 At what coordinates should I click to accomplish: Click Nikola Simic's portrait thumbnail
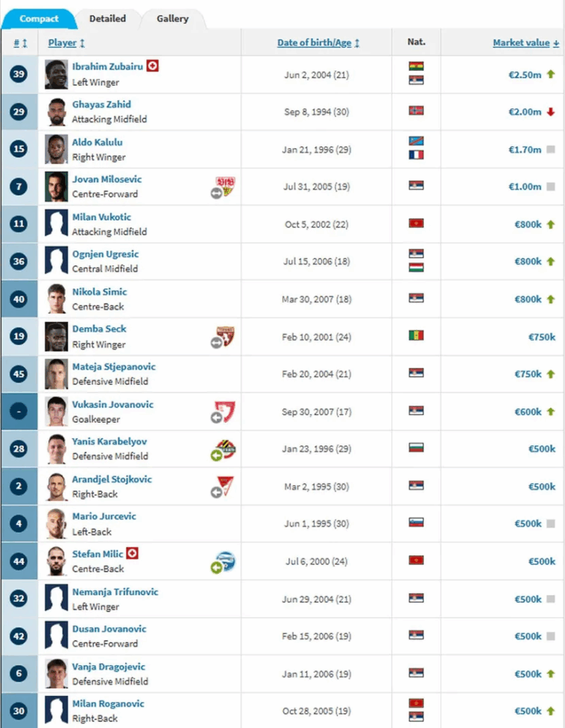coord(56,299)
